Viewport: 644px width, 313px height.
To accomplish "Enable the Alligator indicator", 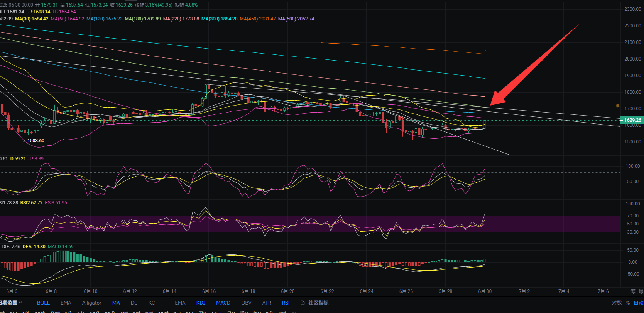I will tap(92, 303).
